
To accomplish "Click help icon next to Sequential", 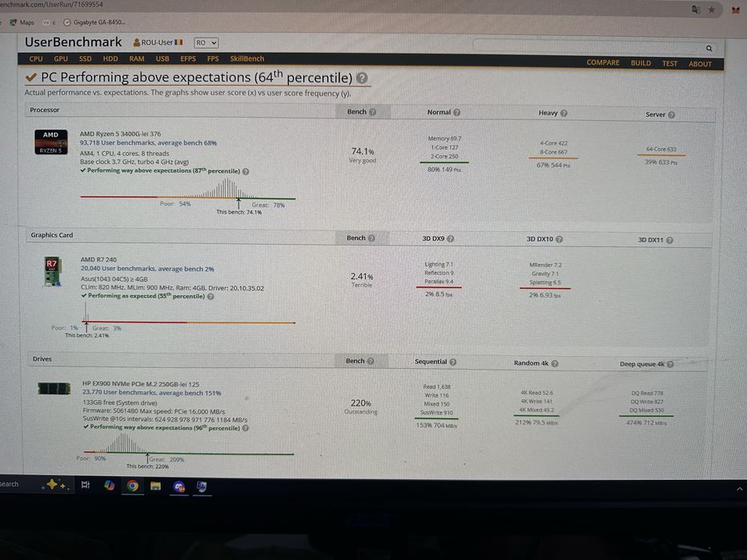I will [x=453, y=362].
